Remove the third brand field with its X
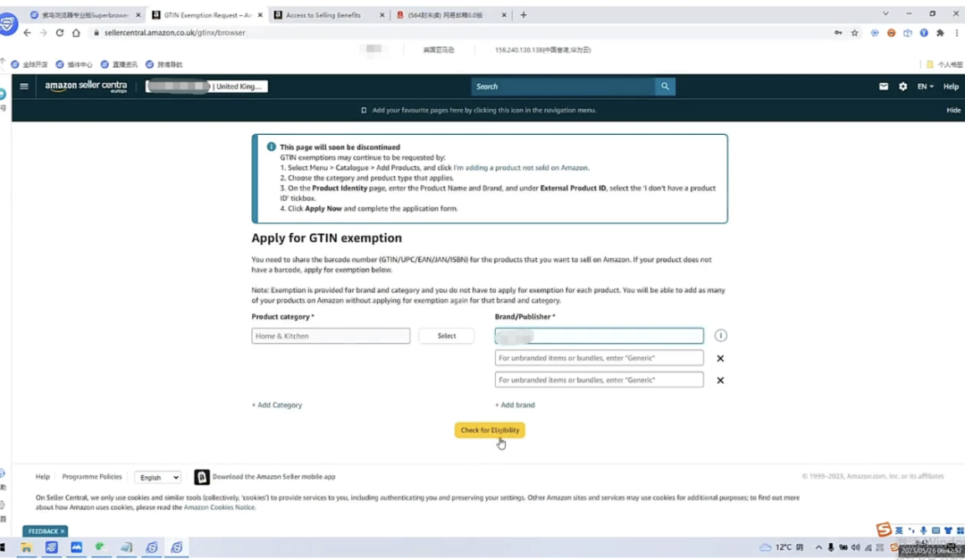The height and width of the screenshot is (560, 965). click(720, 380)
